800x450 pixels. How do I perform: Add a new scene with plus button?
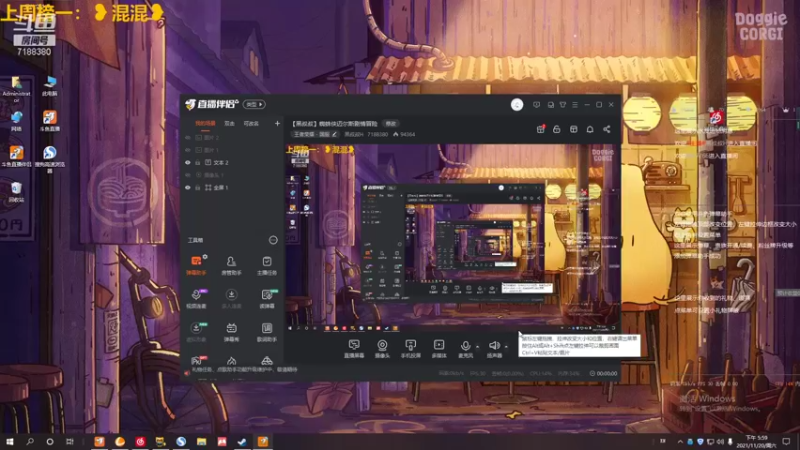(x=277, y=123)
